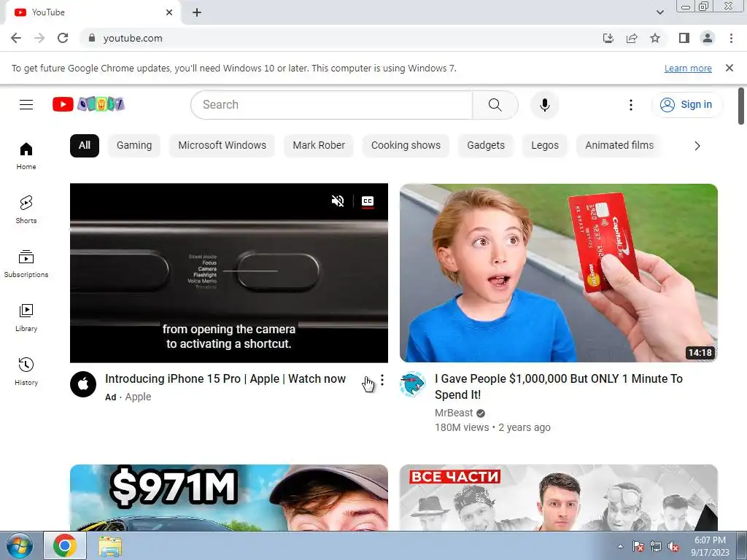Open the Windows Start menu
The image size is (747, 560).
point(19,545)
